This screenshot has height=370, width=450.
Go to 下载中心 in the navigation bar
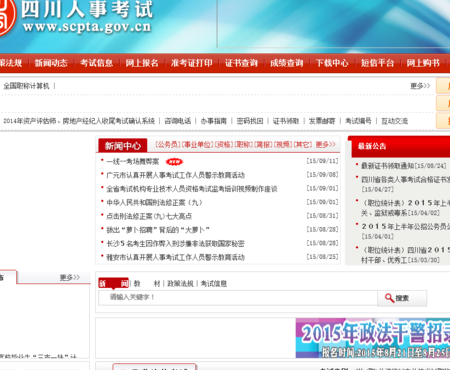click(x=332, y=63)
